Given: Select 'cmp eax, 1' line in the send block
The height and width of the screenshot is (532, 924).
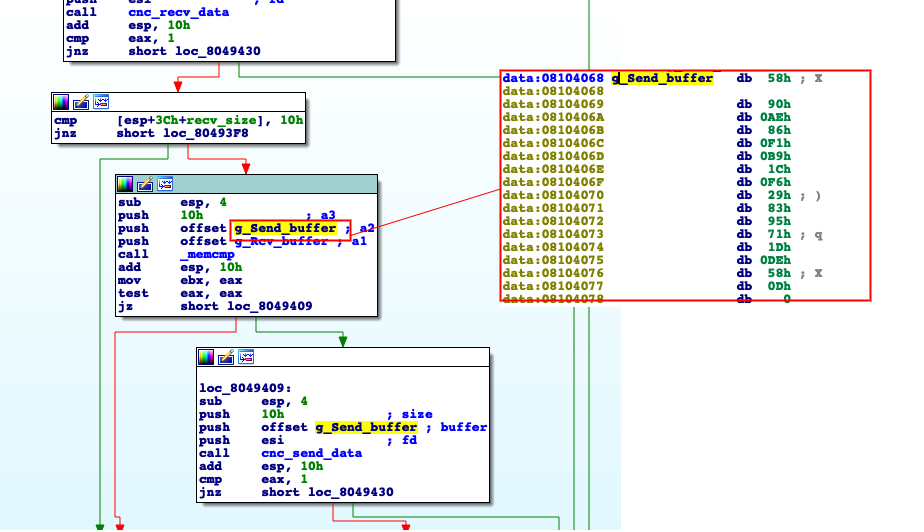Looking at the screenshot, I should point(253,479).
